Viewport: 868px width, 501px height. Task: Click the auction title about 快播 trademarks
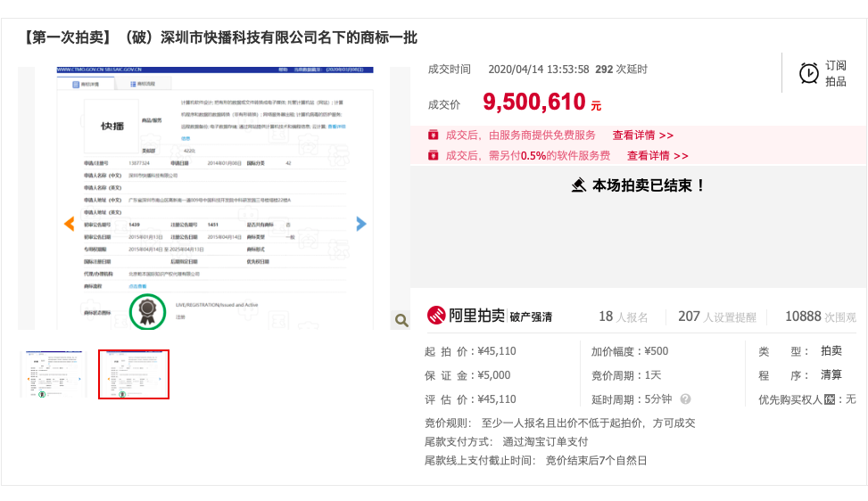tap(220, 37)
